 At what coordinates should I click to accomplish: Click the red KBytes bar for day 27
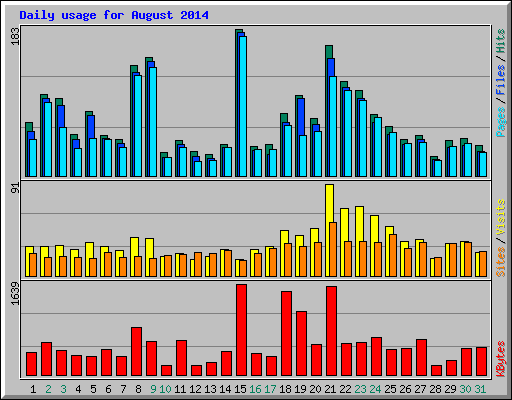click(x=422, y=358)
